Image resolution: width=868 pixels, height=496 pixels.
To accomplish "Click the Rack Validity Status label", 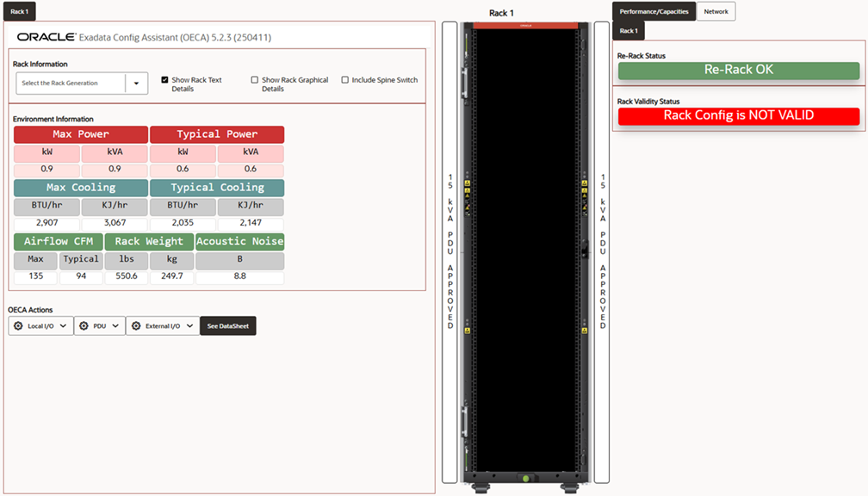I will click(x=648, y=102).
